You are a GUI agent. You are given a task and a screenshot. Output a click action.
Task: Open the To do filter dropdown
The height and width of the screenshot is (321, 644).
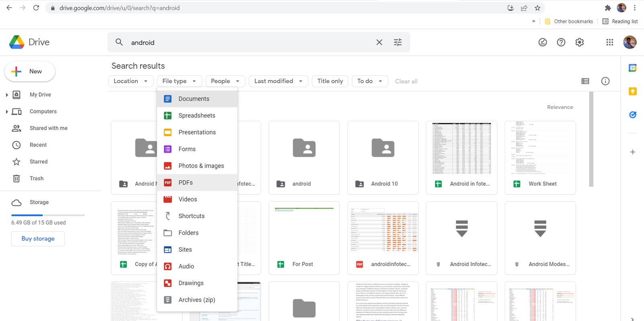[370, 81]
